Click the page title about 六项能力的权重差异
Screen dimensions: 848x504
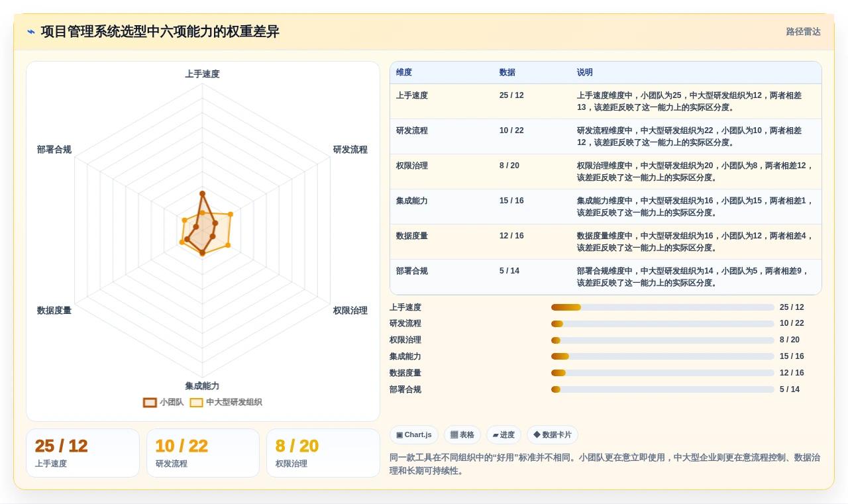pyautogui.click(x=160, y=32)
